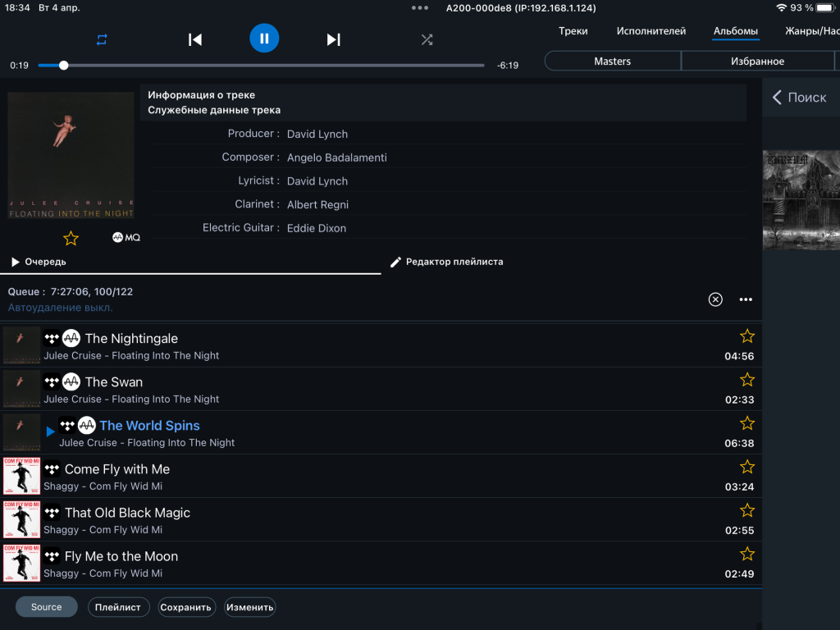Tap MQA icon on The Nightingale row
The image size is (840, 630).
71,338
